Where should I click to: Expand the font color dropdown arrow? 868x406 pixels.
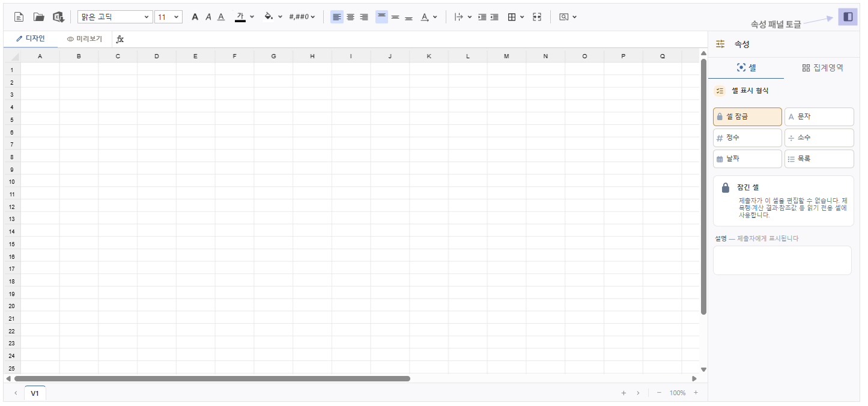coord(252,17)
